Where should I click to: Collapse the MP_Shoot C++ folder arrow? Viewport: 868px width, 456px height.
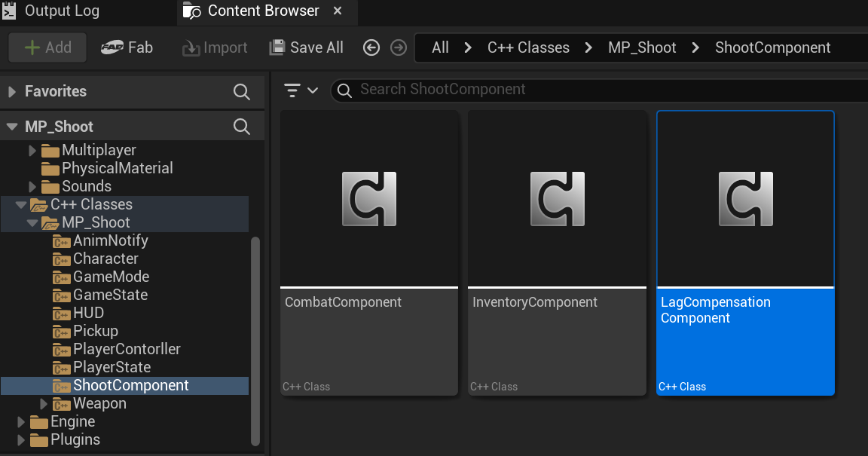tap(32, 223)
